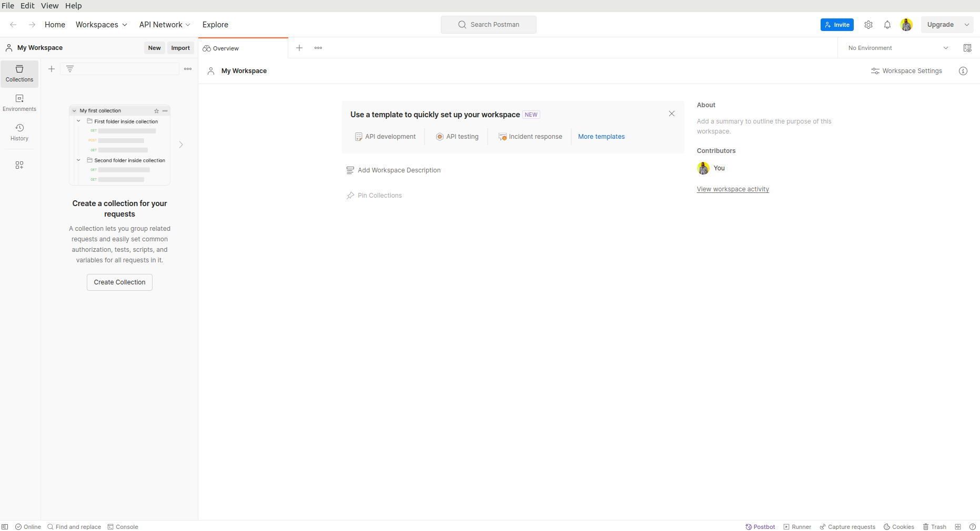
Task: Click the Search Postman field
Action: (489, 25)
